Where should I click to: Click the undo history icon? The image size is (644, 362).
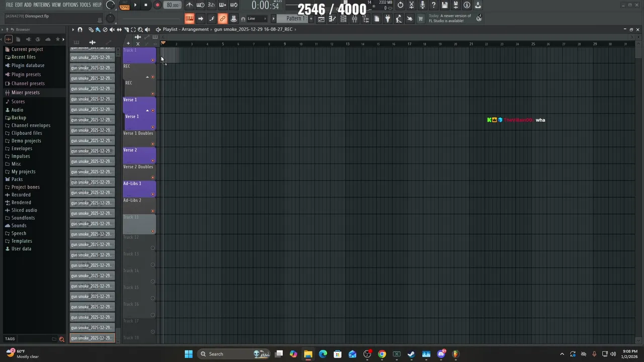click(x=400, y=5)
